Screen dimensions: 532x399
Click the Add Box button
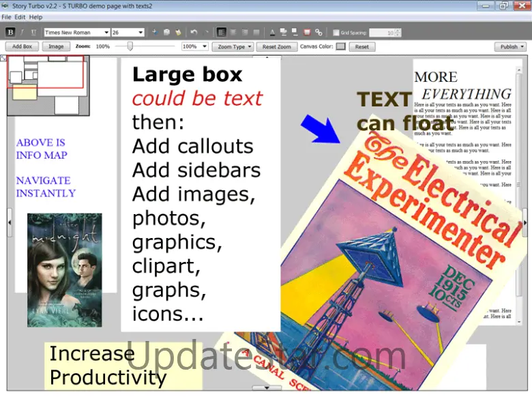pos(22,46)
